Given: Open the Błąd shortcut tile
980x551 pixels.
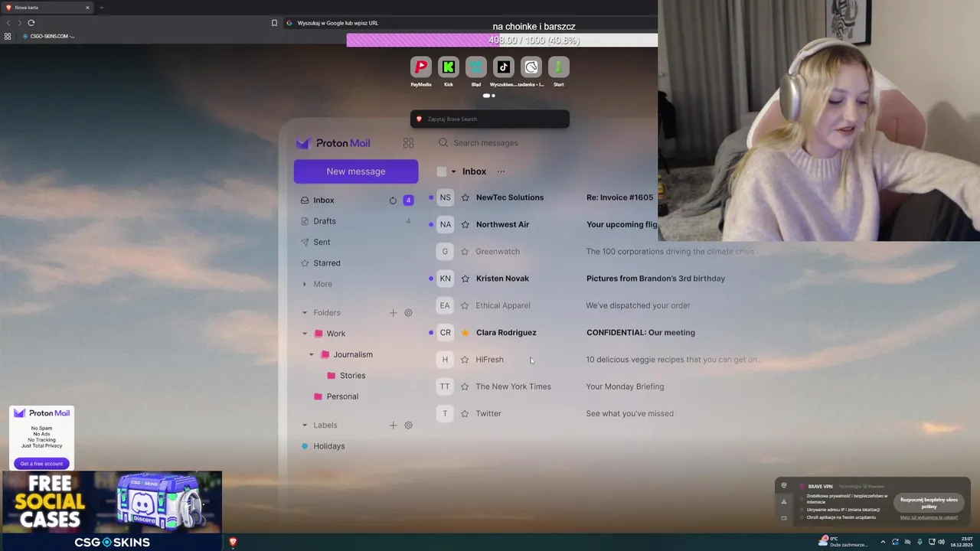Looking at the screenshot, I should point(476,67).
